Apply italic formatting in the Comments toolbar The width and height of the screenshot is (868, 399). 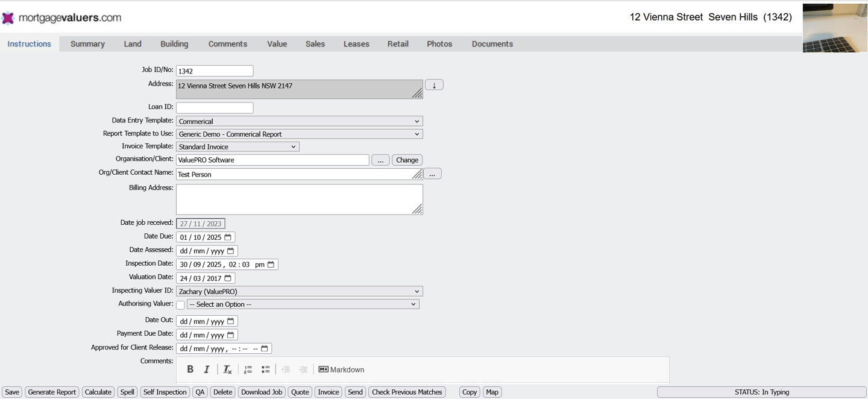coord(207,369)
